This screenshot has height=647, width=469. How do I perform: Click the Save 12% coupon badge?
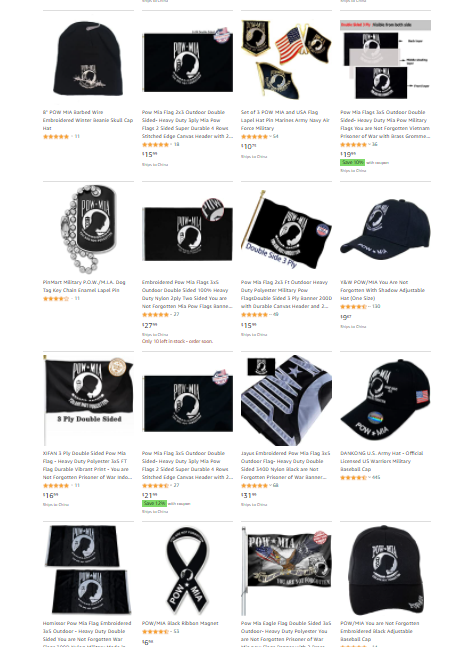[x=154, y=503]
